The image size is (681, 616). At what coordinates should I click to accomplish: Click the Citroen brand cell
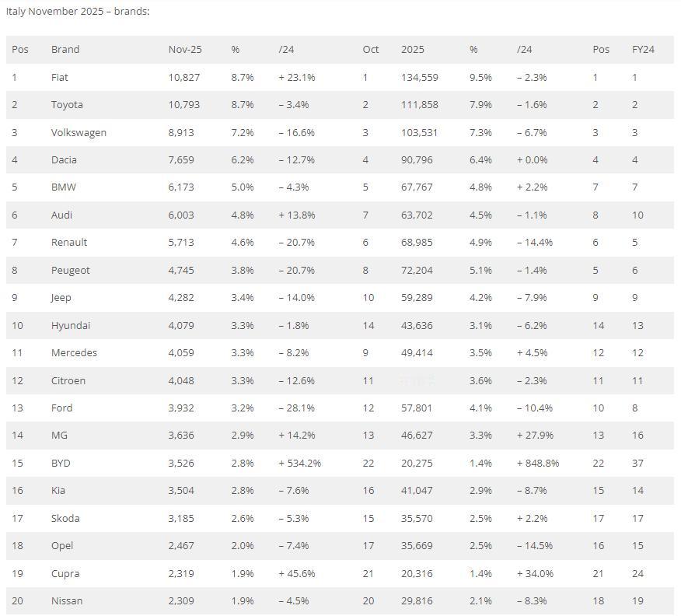click(x=68, y=380)
